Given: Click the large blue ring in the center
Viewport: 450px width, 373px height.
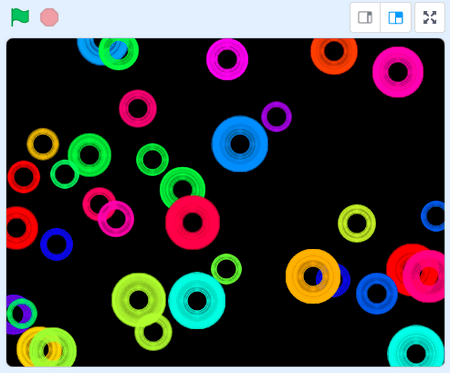Looking at the screenshot, I should (240, 144).
